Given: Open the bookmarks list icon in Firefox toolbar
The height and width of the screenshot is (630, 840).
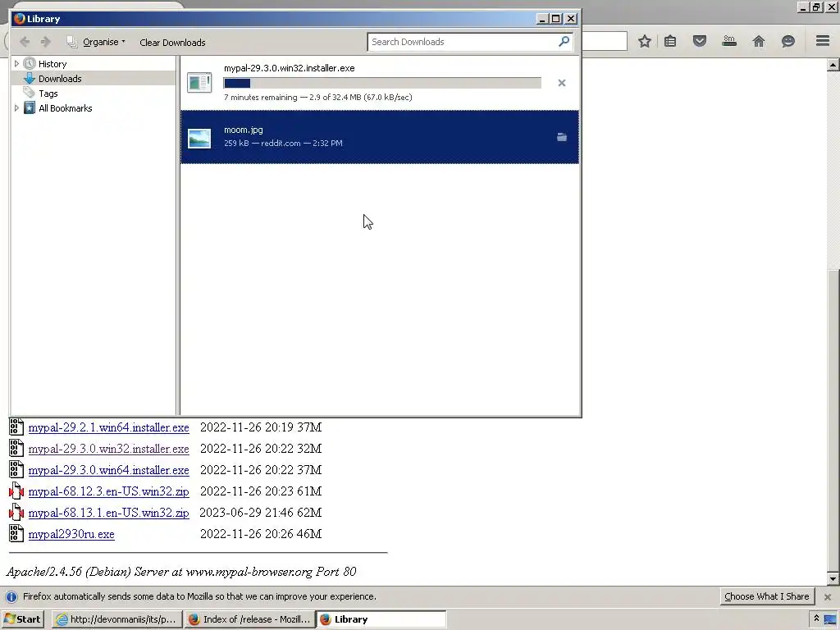Looking at the screenshot, I should (x=670, y=41).
